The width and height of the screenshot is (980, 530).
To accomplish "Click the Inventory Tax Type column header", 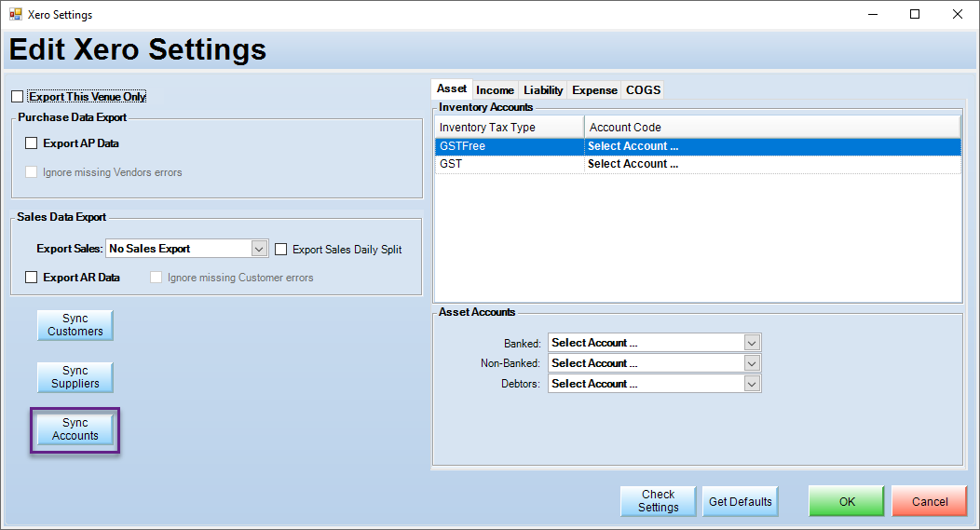I will [510, 127].
